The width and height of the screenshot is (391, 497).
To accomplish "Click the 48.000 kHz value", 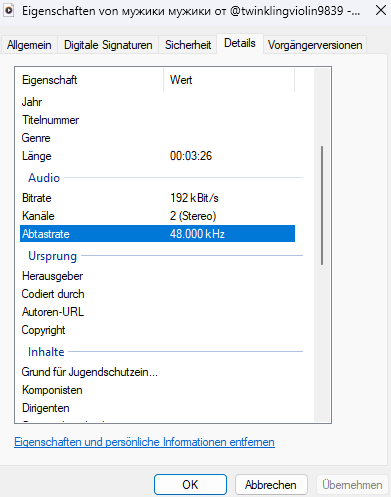I will pyautogui.click(x=197, y=234).
